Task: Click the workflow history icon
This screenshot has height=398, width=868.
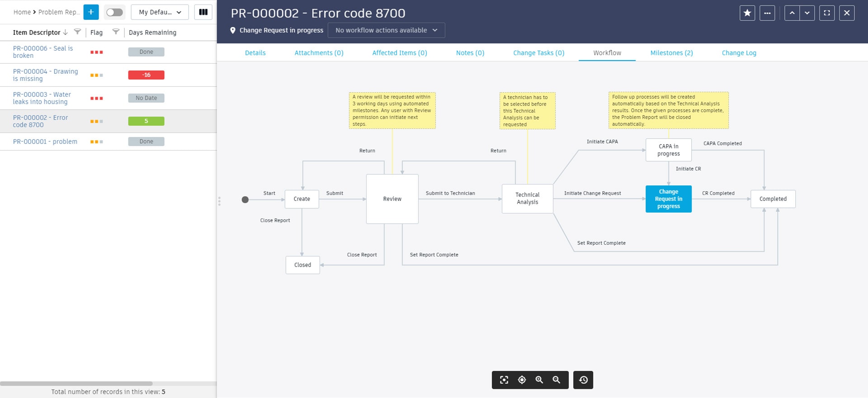Action: click(x=583, y=380)
